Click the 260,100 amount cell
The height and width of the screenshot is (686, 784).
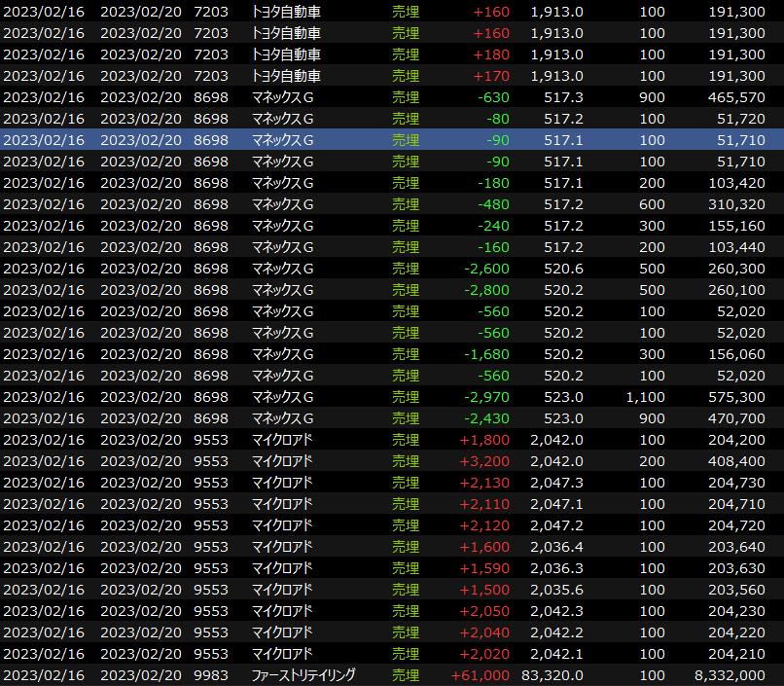pyautogui.click(x=736, y=290)
